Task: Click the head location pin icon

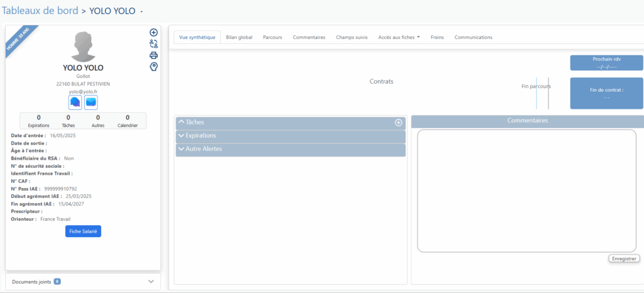Action: [153, 67]
